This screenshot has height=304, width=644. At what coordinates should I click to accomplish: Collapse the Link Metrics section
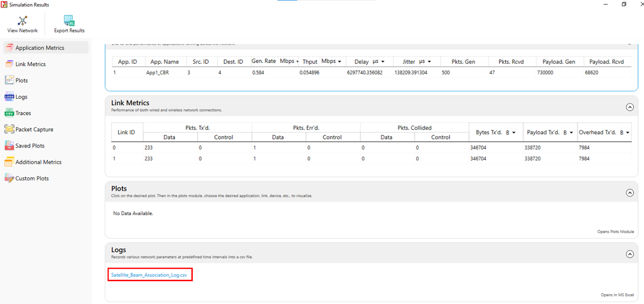click(630, 107)
